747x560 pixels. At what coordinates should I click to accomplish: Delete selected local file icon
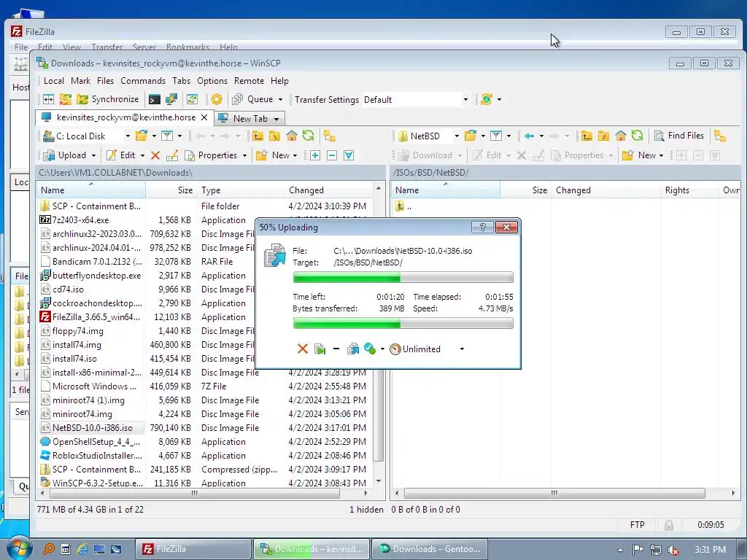[x=155, y=155]
